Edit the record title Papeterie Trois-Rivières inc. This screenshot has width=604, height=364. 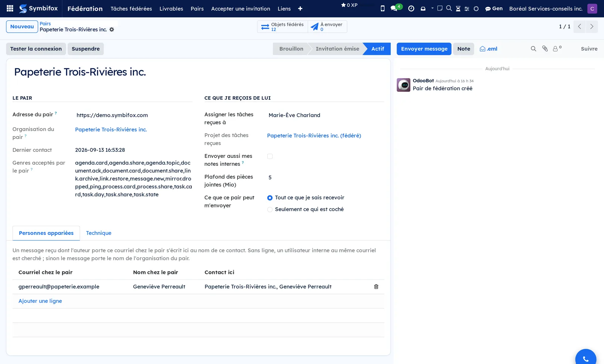click(x=198, y=72)
